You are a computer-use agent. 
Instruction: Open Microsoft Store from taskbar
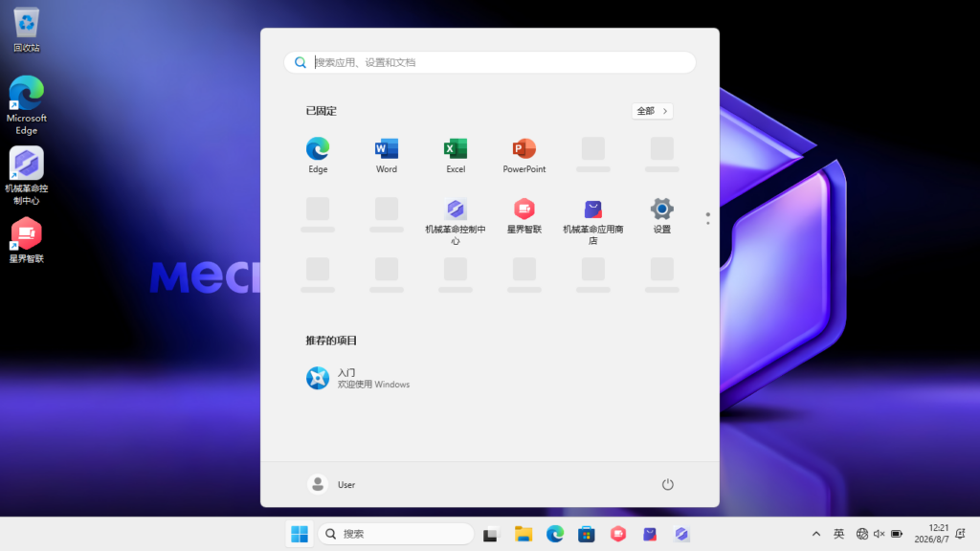(x=587, y=534)
